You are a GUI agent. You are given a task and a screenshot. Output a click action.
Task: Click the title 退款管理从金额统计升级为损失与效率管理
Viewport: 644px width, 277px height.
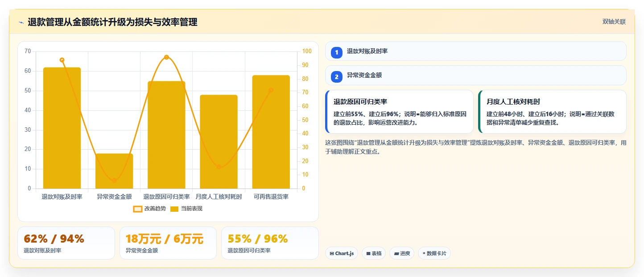click(112, 22)
